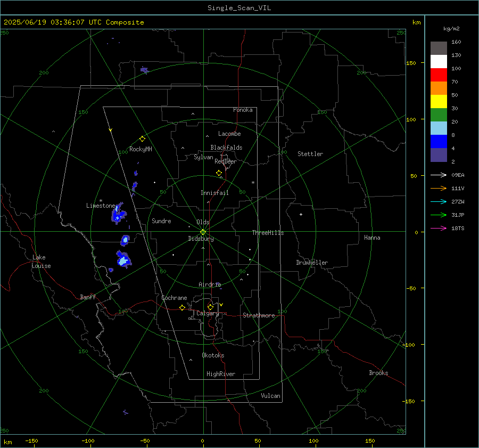Click the 160 legend scale value

(x=456, y=42)
